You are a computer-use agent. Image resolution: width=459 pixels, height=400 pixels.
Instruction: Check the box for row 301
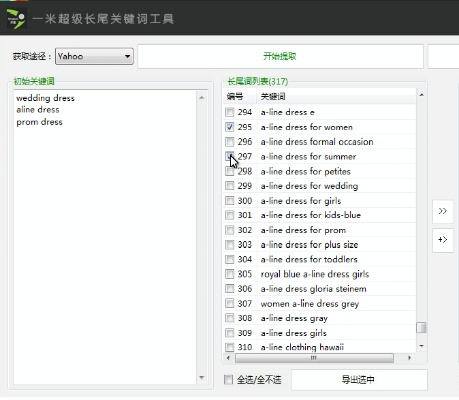(x=230, y=215)
